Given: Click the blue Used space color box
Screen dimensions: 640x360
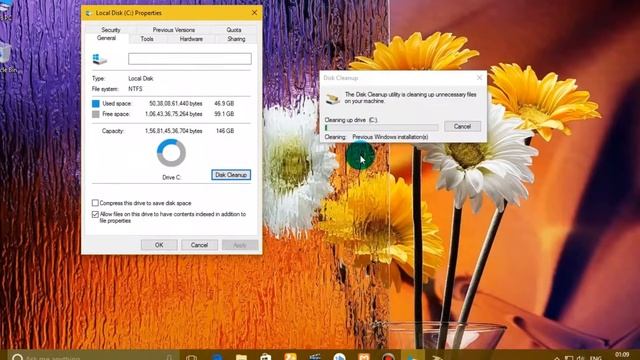Looking at the screenshot, I should (96, 104).
